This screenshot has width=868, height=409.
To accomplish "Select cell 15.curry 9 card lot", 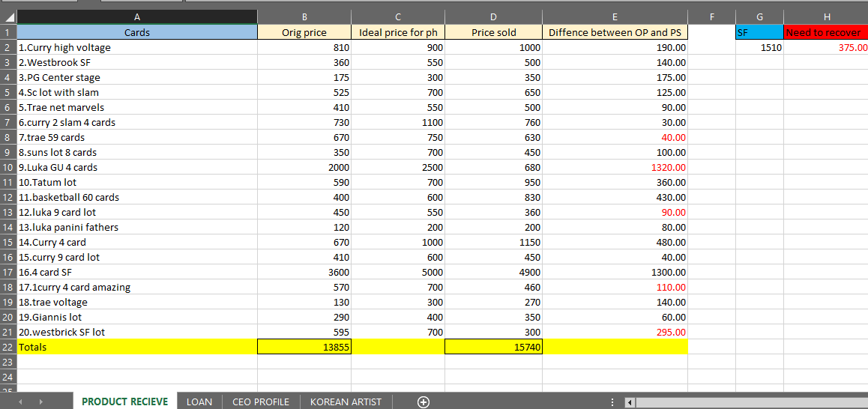I will [137, 257].
